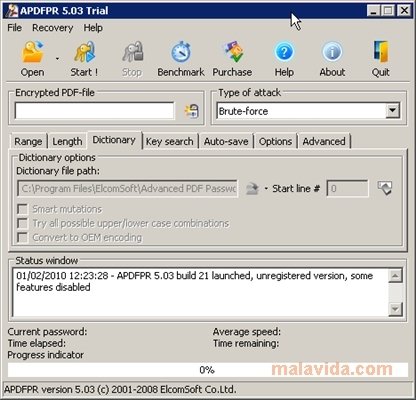Select the Dictionary tab

click(114, 140)
